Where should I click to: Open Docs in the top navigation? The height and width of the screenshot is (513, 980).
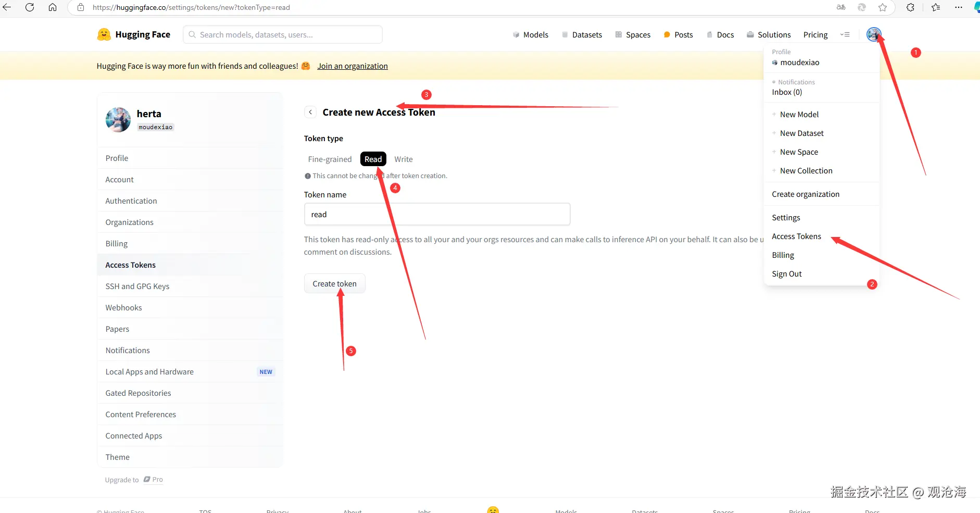pos(720,34)
